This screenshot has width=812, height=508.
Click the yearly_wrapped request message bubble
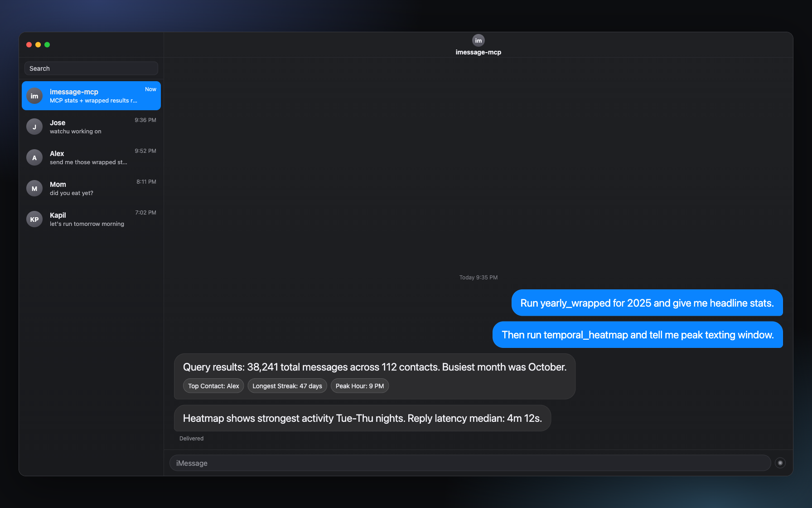tap(647, 303)
